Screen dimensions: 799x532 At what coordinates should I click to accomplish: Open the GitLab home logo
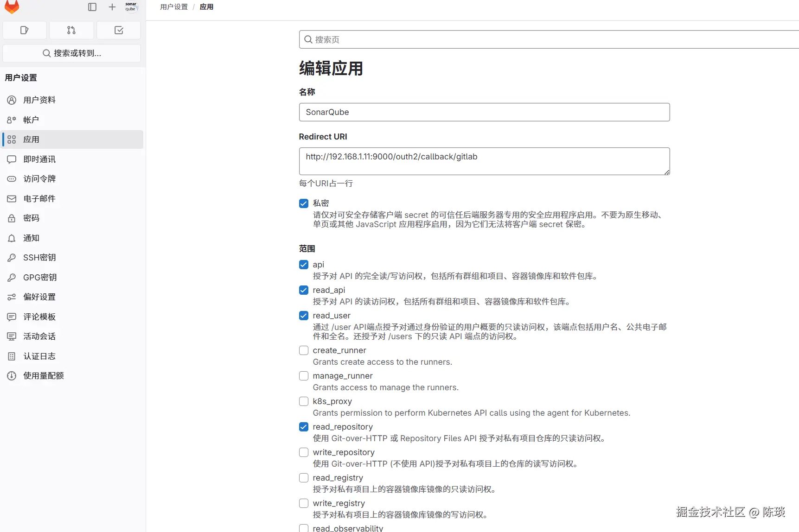[12, 6]
